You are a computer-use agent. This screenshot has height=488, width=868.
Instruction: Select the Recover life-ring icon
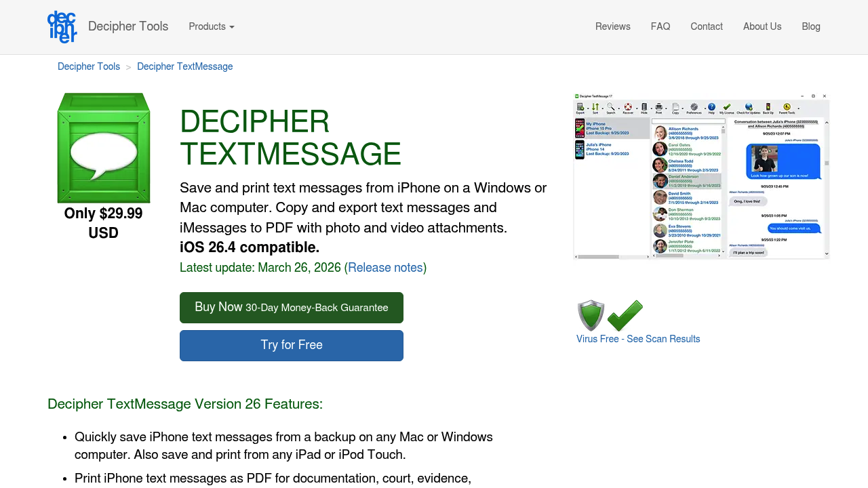(627, 106)
